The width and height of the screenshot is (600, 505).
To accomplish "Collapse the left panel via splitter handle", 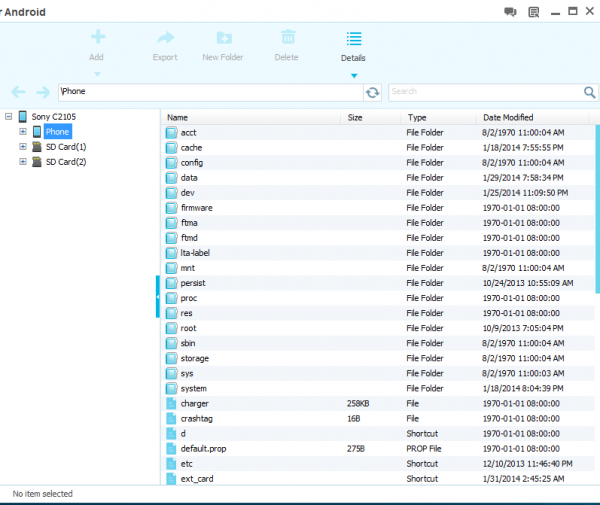I will click(x=157, y=296).
